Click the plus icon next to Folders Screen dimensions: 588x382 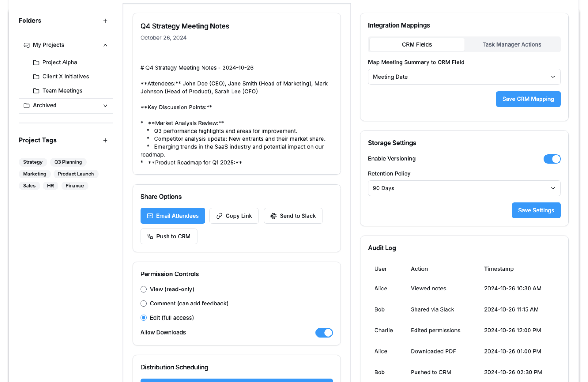105,21
